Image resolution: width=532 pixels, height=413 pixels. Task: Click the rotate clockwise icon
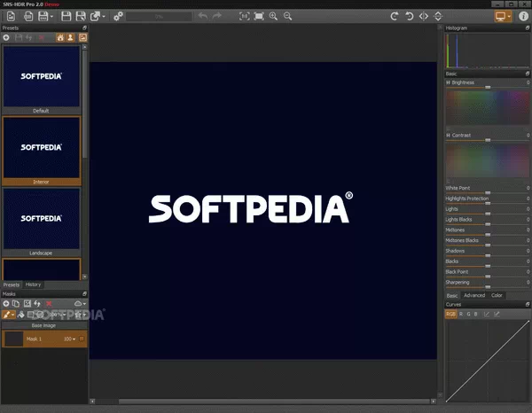(393, 16)
